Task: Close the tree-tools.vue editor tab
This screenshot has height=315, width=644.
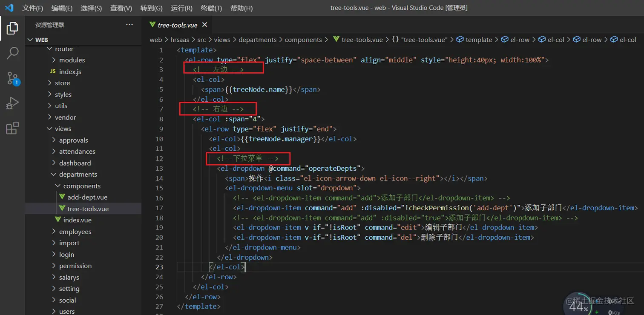Action: tap(204, 25)
